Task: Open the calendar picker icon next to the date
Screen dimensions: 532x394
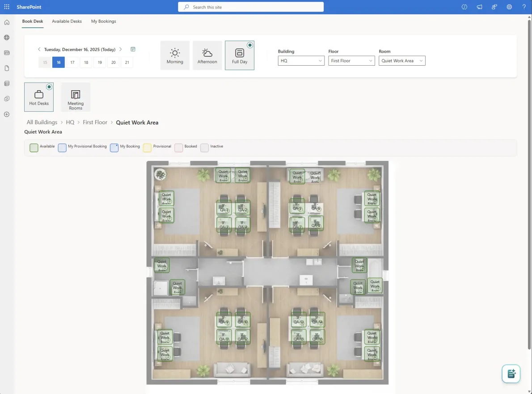Action: coord(132,49)
